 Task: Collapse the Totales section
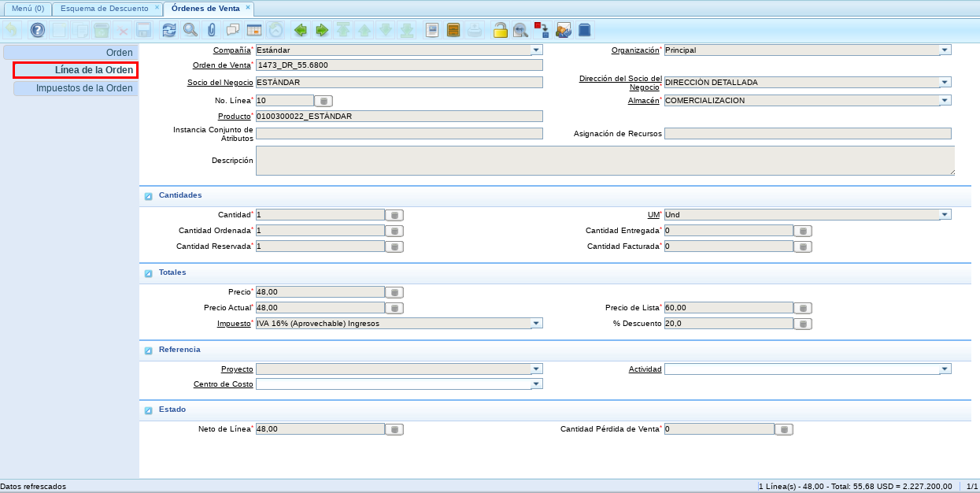point(148,272)
